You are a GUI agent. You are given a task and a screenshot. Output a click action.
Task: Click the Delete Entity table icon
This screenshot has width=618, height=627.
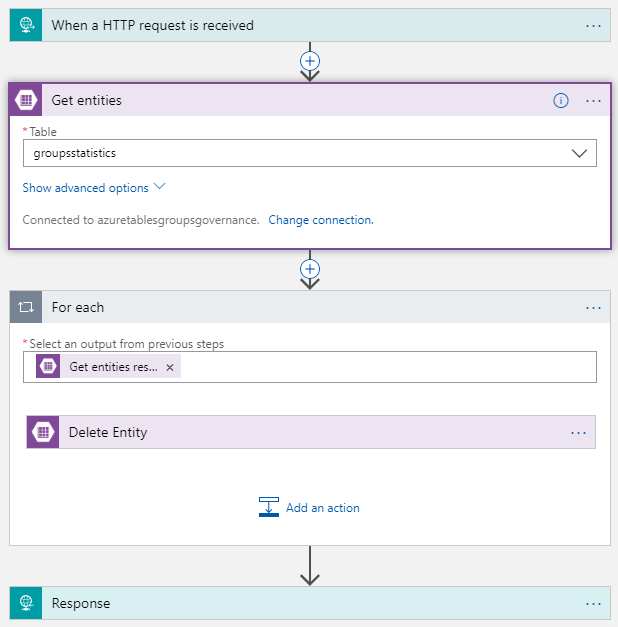tap(43, 432)
